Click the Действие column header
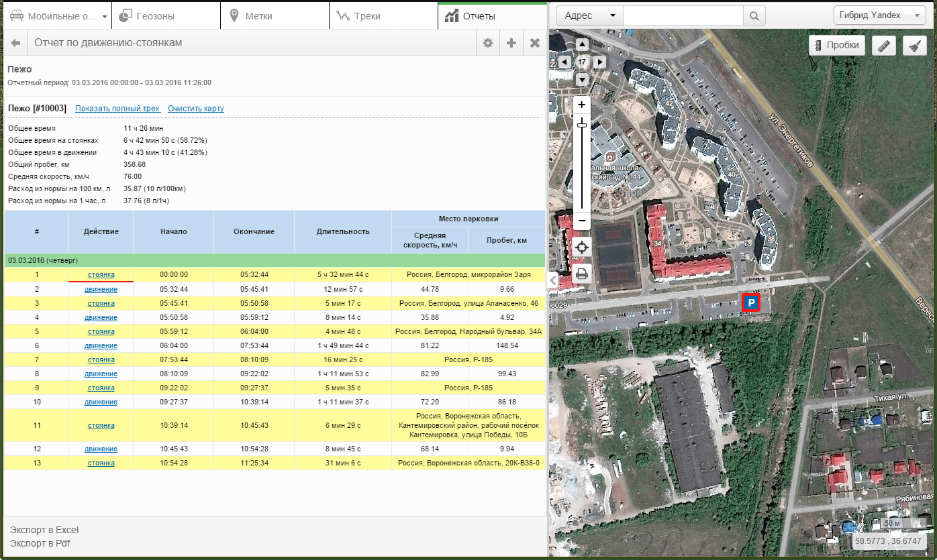 (101, 232)
